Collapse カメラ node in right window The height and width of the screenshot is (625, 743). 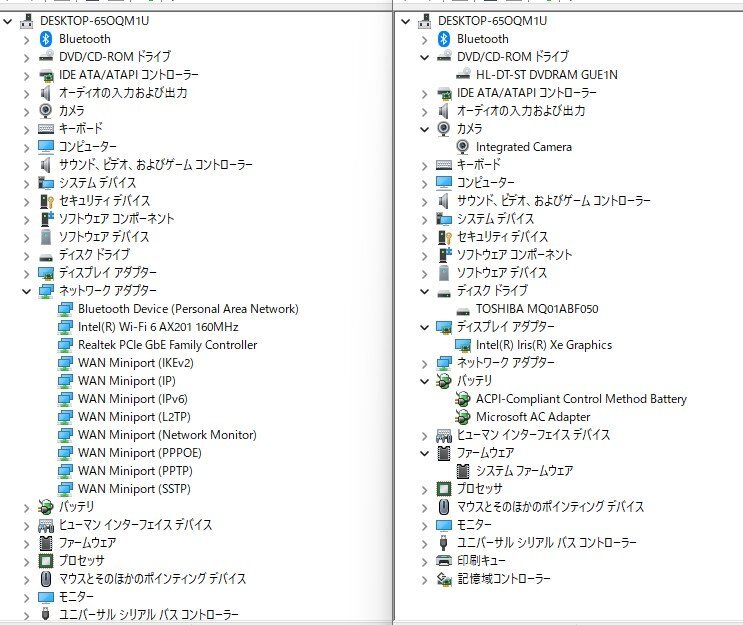(x=425, y=129)
